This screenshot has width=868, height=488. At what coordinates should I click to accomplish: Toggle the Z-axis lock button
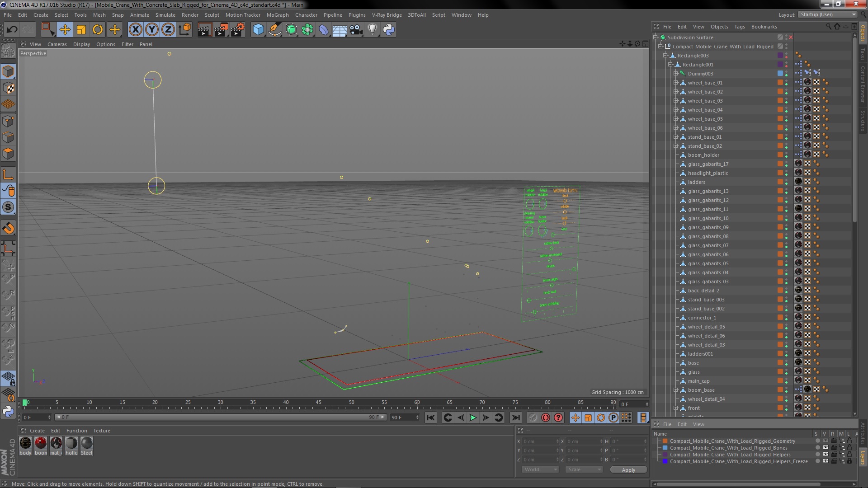pos(168,30)
